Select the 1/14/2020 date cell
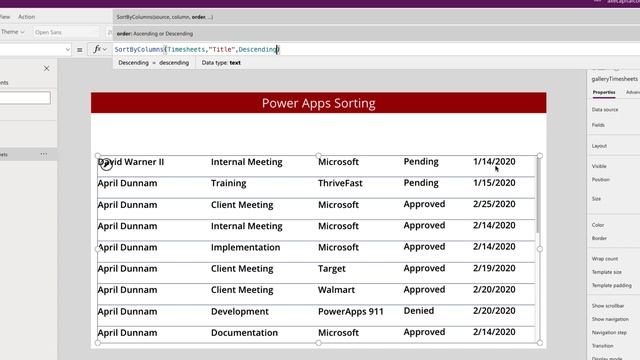Screen dimensions: 640x360 (x=494, y=162)
